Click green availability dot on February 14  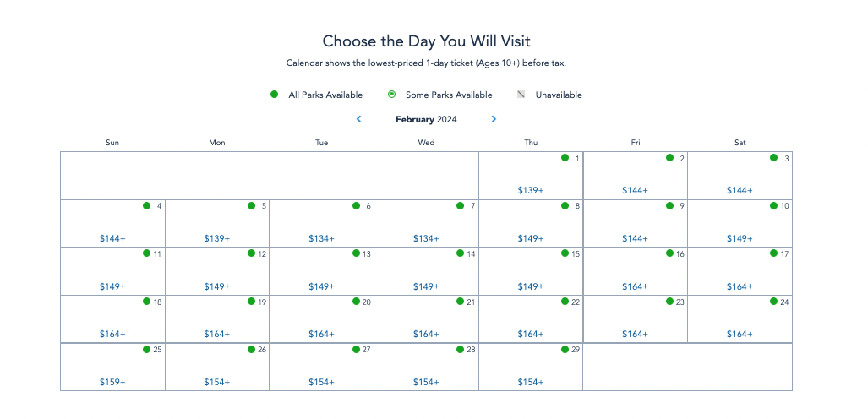tap(460, 253)
